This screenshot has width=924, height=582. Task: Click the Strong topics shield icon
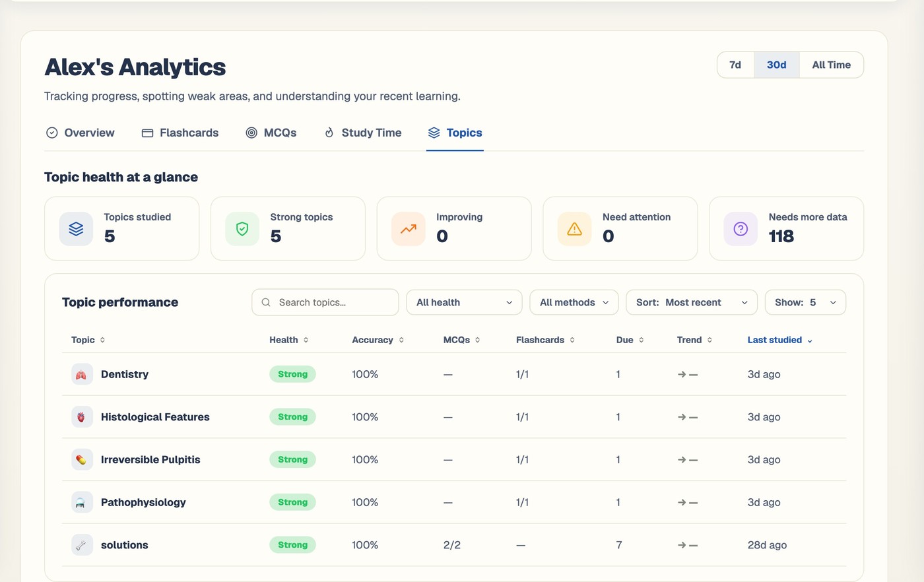coord(242,229)
